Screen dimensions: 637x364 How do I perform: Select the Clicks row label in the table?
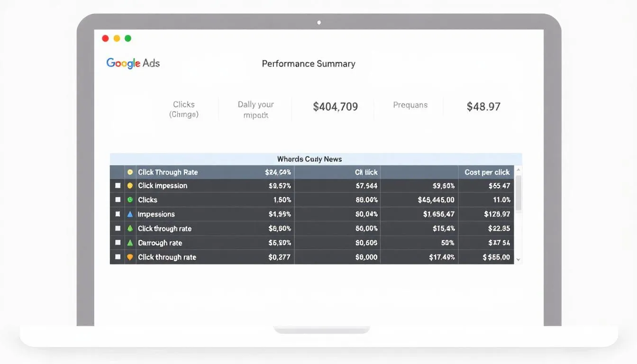pos(147,200)
